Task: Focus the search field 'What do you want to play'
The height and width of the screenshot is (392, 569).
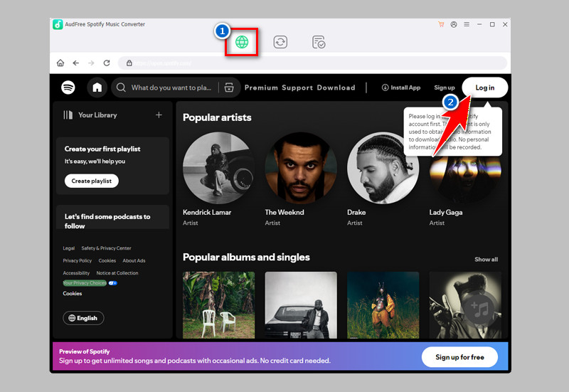Action: point(171,88)
